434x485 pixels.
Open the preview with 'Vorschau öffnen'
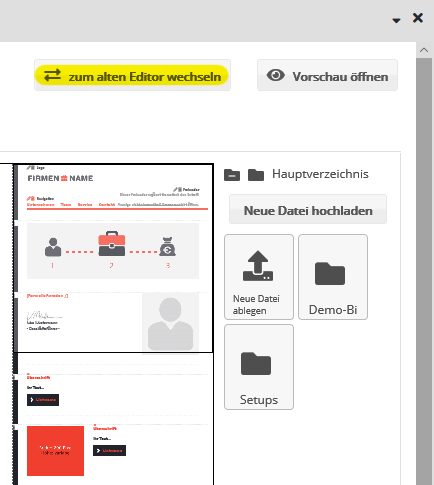point(327,75)
